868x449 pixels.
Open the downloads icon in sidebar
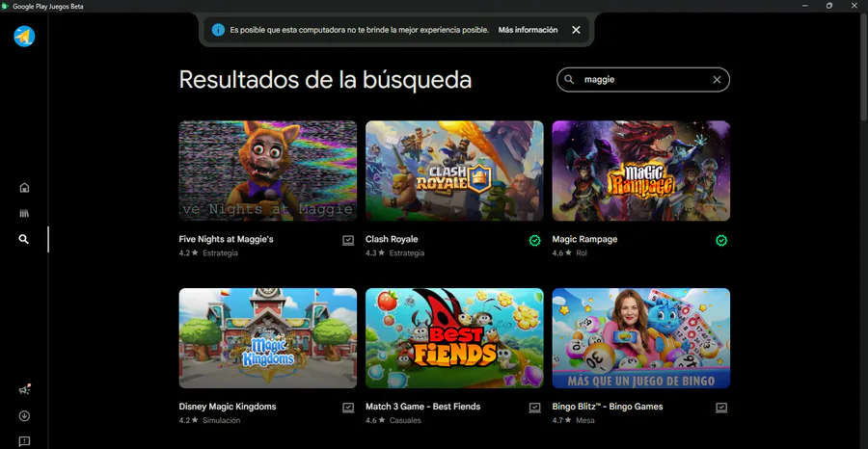(x=24, y=416)
